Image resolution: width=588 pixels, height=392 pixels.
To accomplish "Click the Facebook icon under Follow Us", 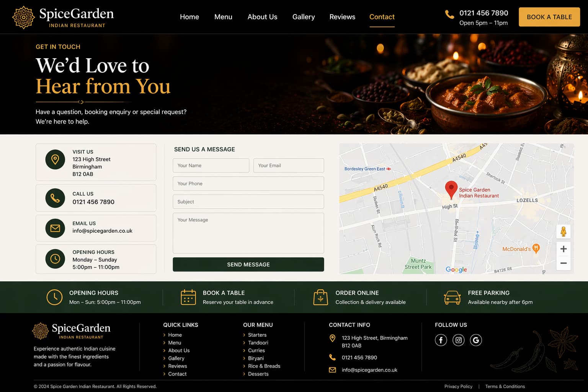I will coord(441,340).
